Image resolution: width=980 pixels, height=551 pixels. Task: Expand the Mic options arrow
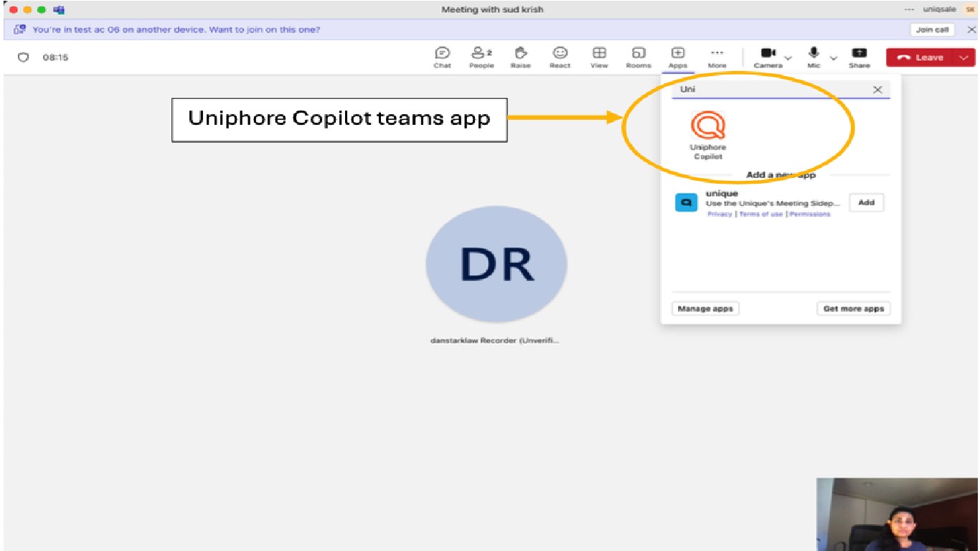click(834, 57)
